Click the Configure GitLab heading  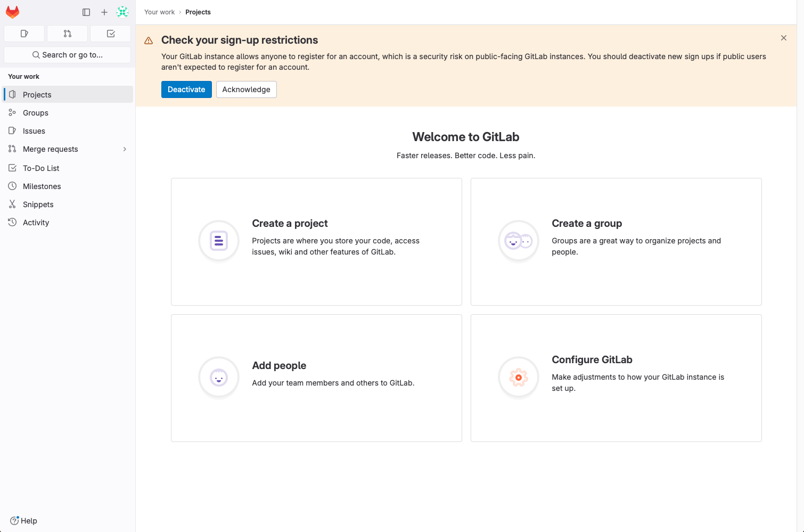tap(592, 359)
